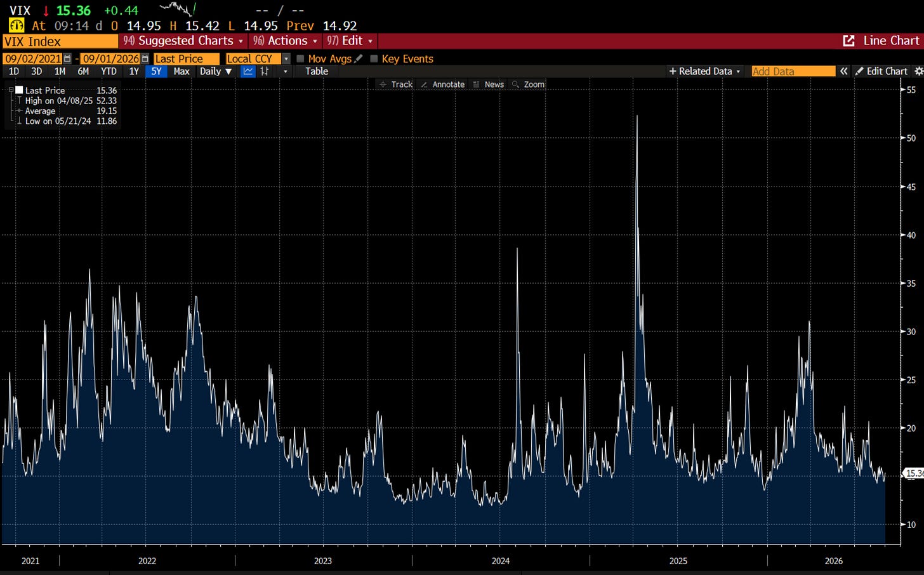Screen dimensions: 924x575
Task: Select the 1Y time range
Action: (134, 71)
